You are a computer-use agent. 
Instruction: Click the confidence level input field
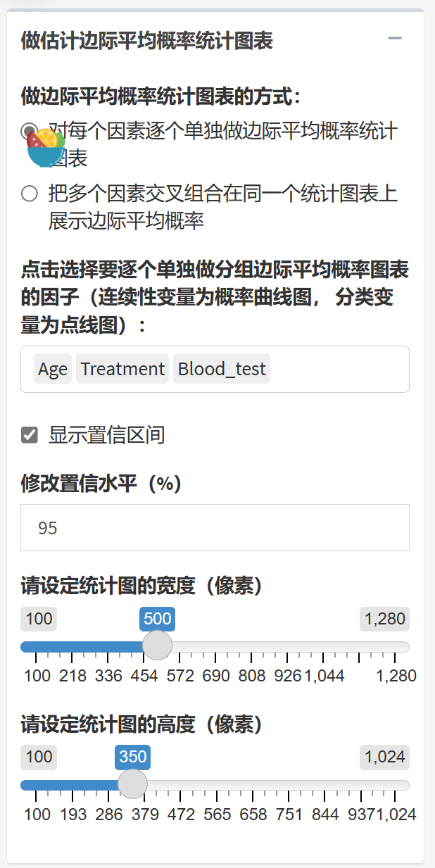coord(215,527)
